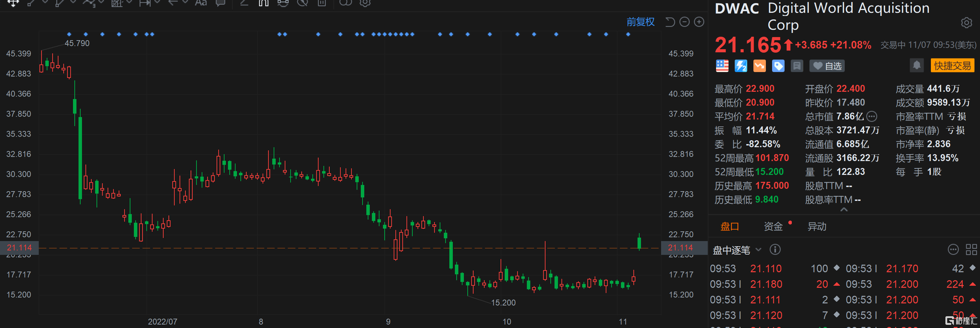This screenshot has height=328, width=980.
Task: Click 换手率 value 13.95%
Action: (x=943, y=158)
